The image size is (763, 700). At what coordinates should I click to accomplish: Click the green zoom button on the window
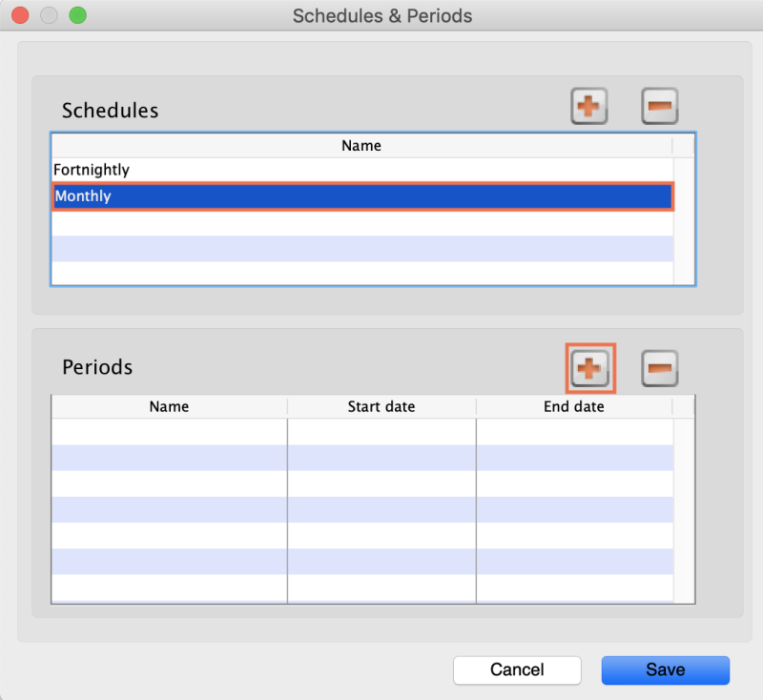(78, 15)
